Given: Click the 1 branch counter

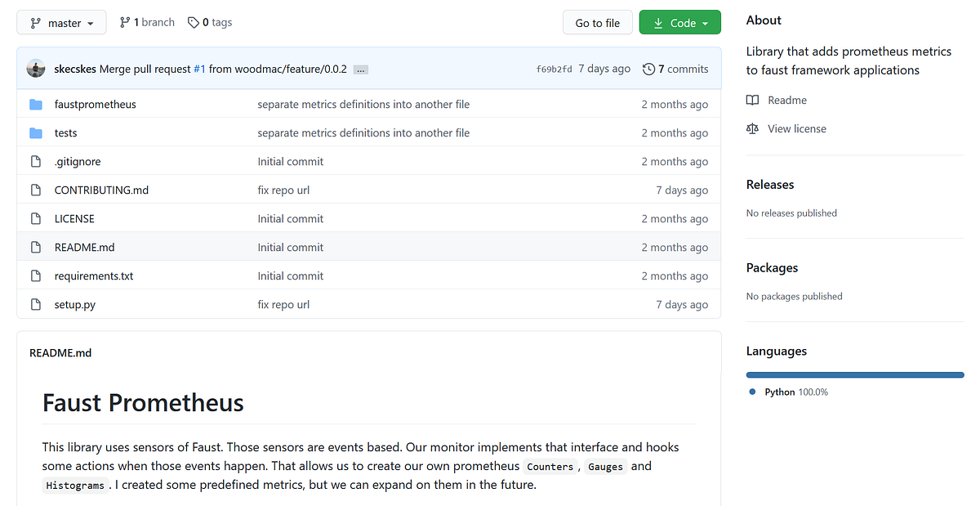Looking at the screenshot, I should pyautogui.click(x=146, y=22).
